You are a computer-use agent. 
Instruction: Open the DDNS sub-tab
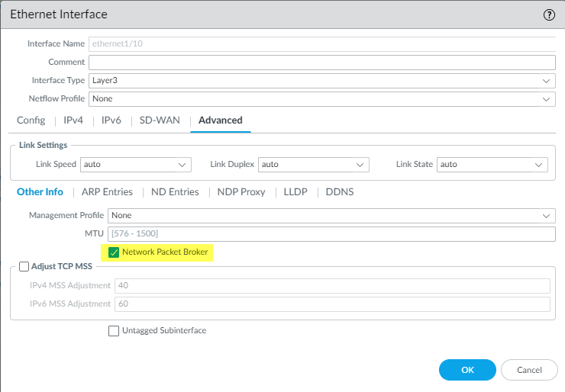tap(340, 192)
